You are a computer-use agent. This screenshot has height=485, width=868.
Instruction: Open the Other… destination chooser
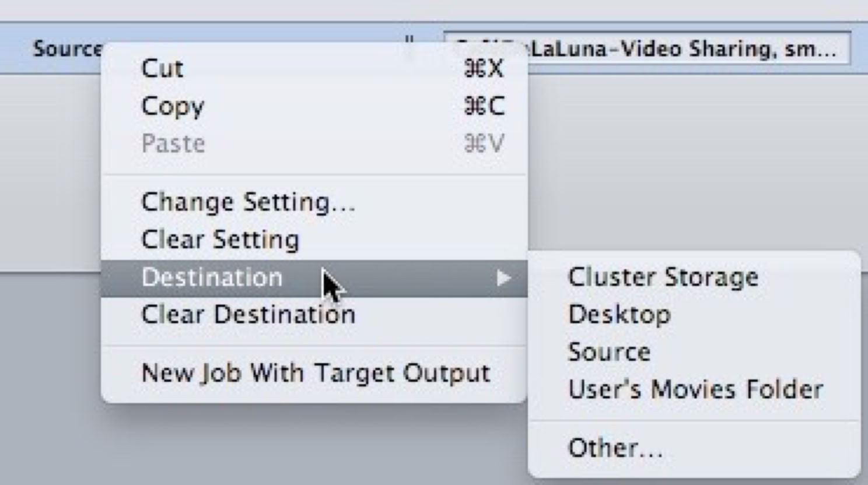pyautogui.click(x=615, y=448)
